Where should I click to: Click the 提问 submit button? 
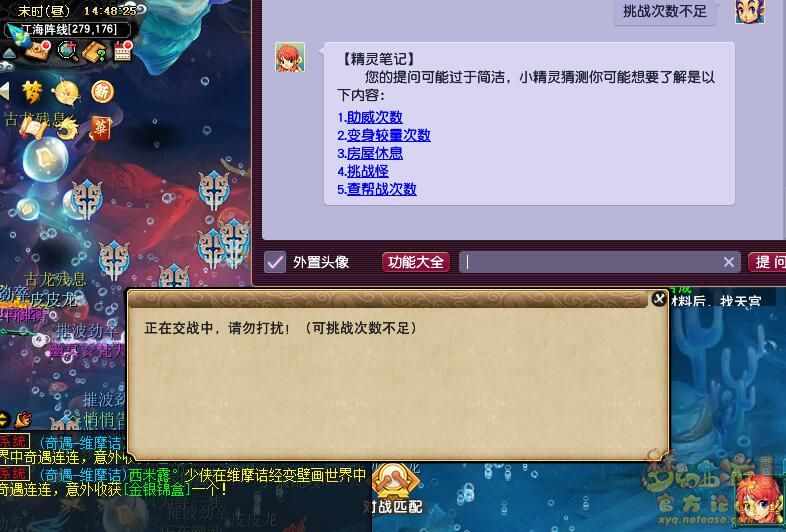coord(767,262)
